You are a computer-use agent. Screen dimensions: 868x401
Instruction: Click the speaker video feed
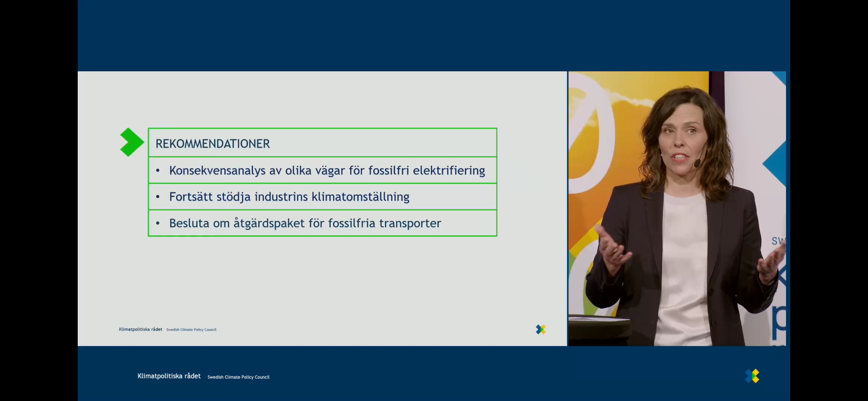pos(677,209)
